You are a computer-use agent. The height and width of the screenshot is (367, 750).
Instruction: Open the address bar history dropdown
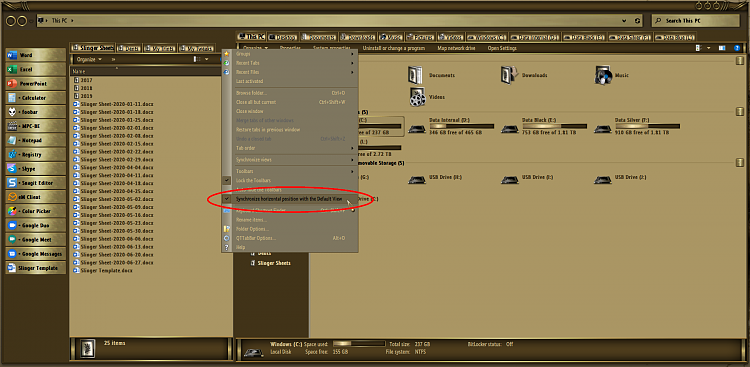[x=624, y=21]
